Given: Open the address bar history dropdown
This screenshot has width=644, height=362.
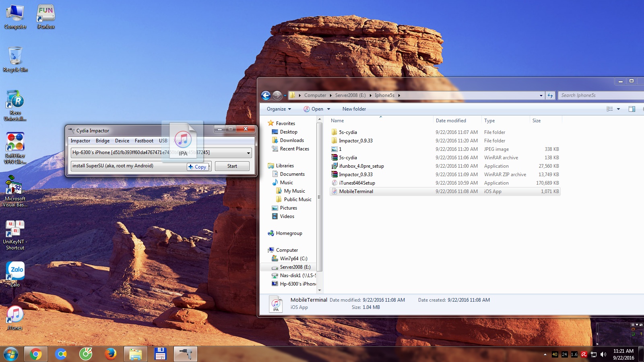Looking at the screenshot, I should coord(541,95).
